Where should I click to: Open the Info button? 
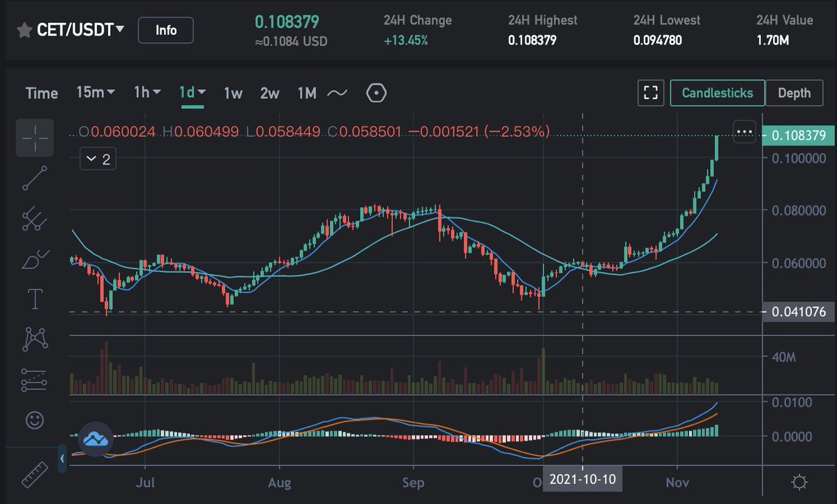click(166, 30)
